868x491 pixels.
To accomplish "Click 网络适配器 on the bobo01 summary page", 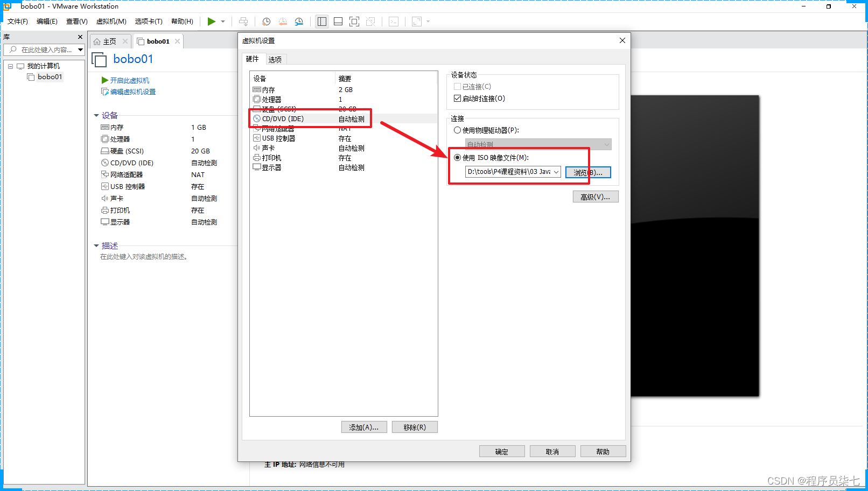I will point(122,175).
